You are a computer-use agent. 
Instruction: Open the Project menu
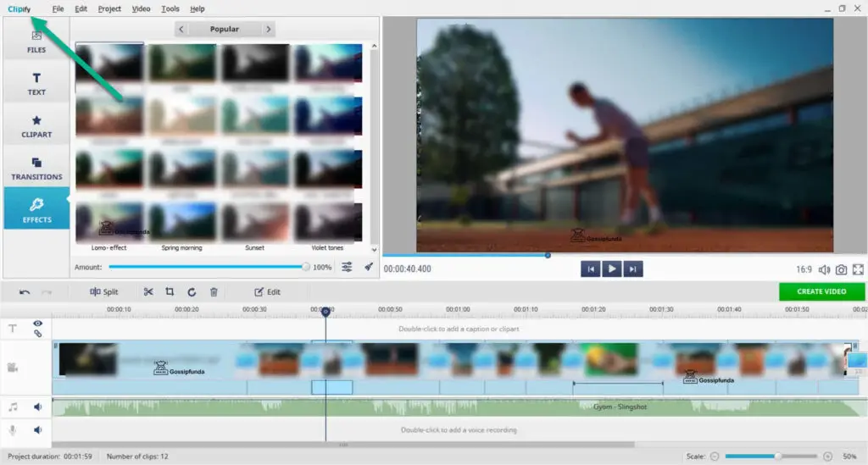click(109, 8)
